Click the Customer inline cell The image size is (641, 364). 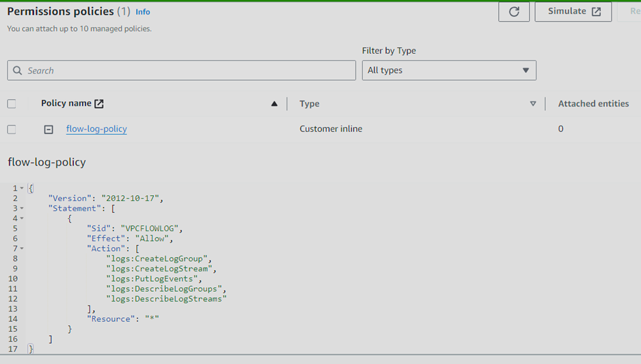[331, 129]
